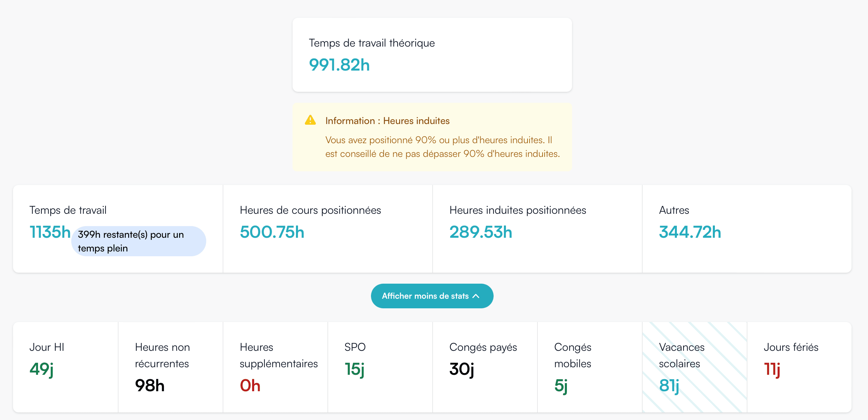The image size is (868, 420).
Task: Select the Heures supplémentaires 0h tile
Action: click(x=275, y=367)
